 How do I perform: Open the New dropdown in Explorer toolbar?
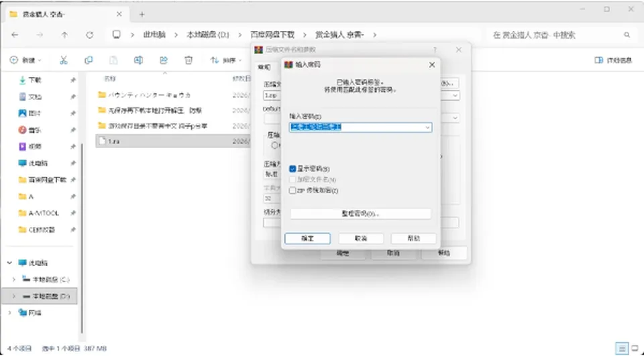tap(25, 60)
